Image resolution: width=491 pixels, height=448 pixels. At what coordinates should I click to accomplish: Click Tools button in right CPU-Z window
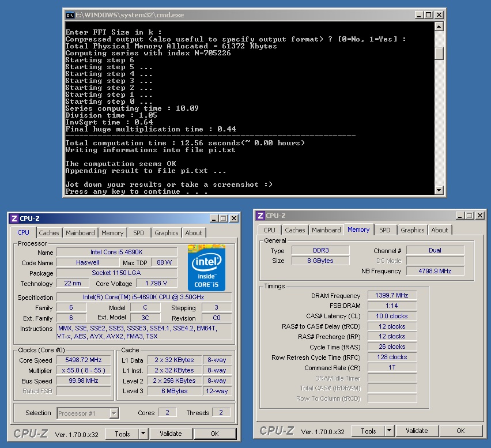coord(368,431)
